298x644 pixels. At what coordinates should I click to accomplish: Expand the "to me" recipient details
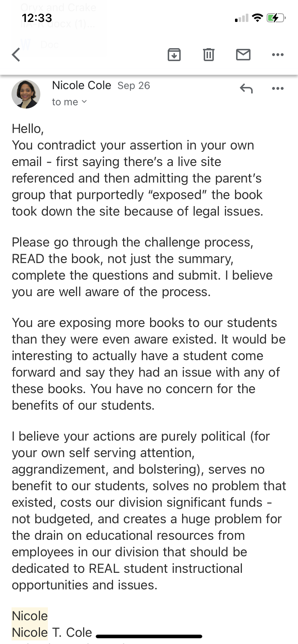pos(69,102)
